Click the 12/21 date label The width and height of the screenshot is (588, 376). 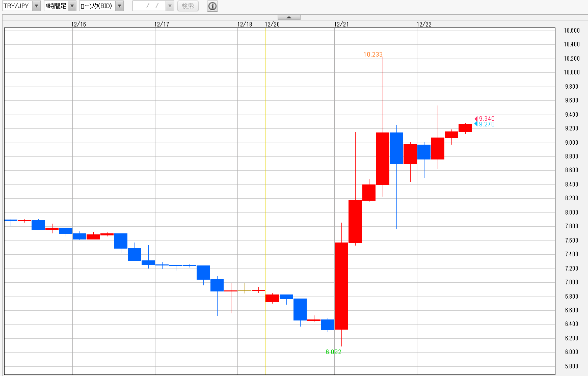(x=341, y=24)
